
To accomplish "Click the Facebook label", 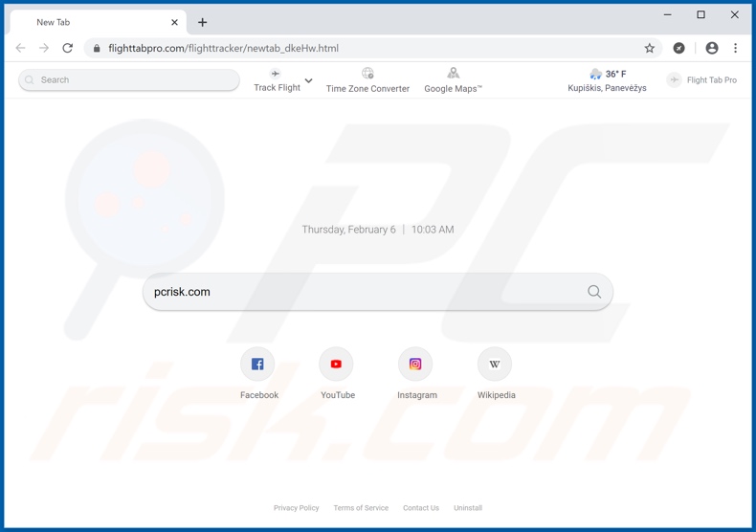I will click(259, 395).
